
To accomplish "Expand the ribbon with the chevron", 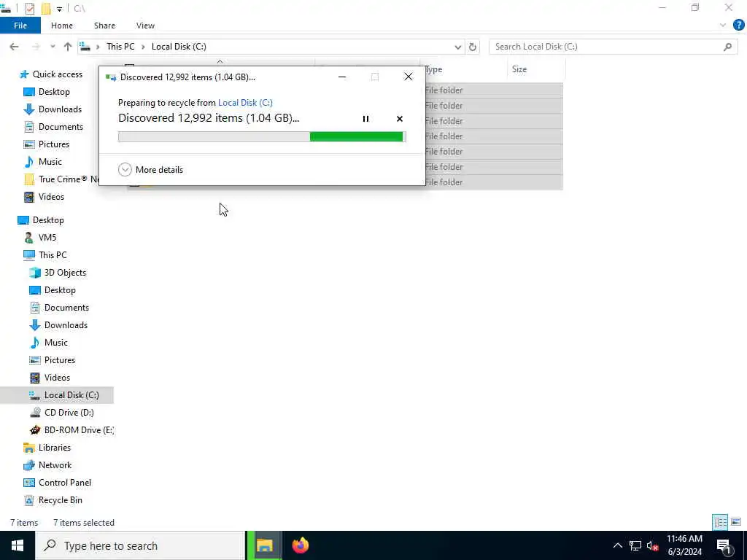I will pos(723,26).
